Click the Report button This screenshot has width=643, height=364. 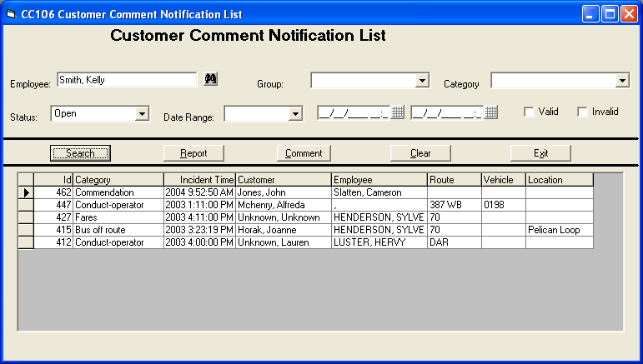coord(193,153)
